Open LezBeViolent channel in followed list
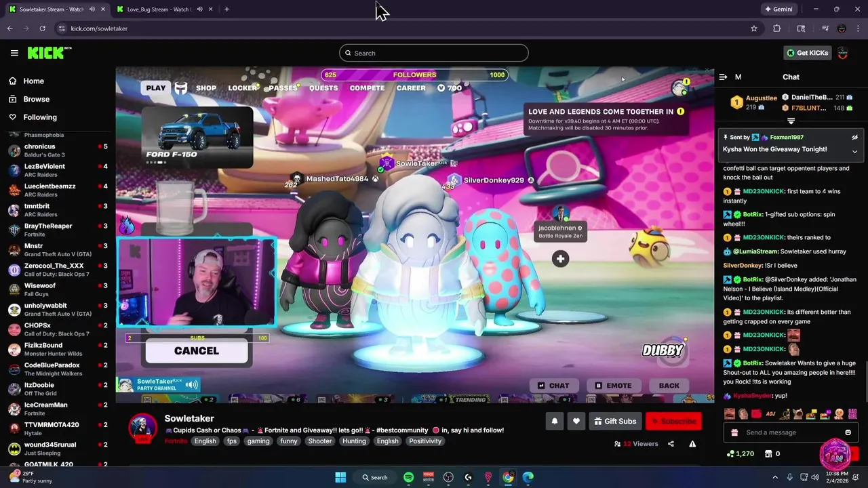This screenshot has height=488, width=868. (58, 170)
